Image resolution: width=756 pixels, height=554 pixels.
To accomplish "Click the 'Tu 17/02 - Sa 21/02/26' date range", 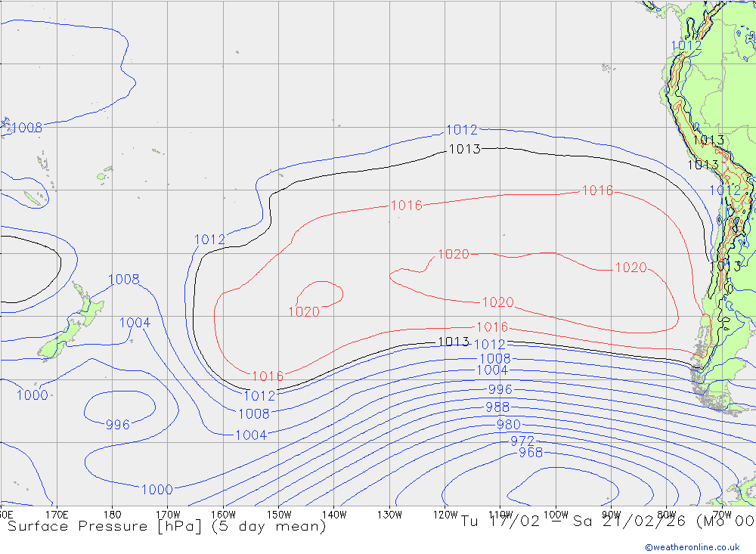I will pos(573,522).
